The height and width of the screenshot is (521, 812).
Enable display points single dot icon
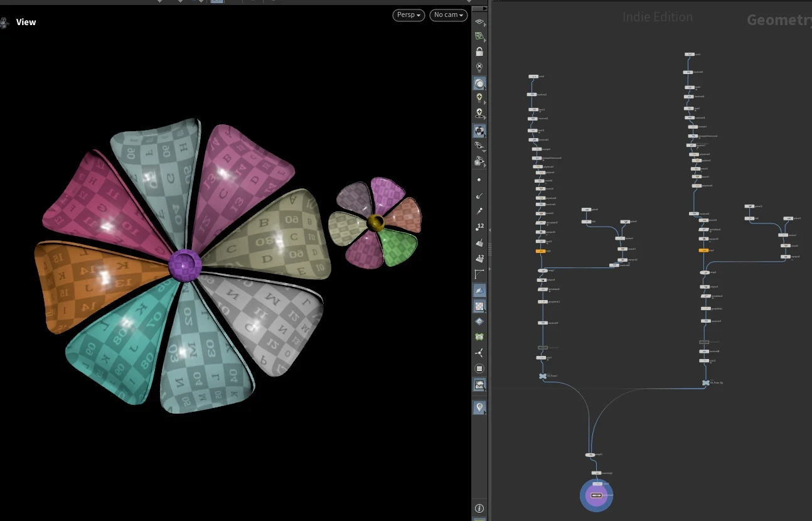(479, 180)
